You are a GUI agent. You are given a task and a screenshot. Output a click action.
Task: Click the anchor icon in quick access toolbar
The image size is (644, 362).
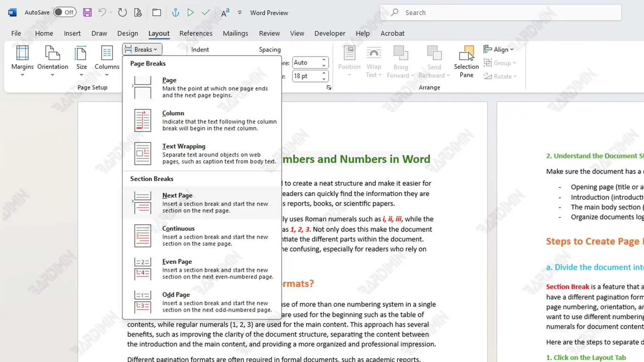tap(175, 13)
